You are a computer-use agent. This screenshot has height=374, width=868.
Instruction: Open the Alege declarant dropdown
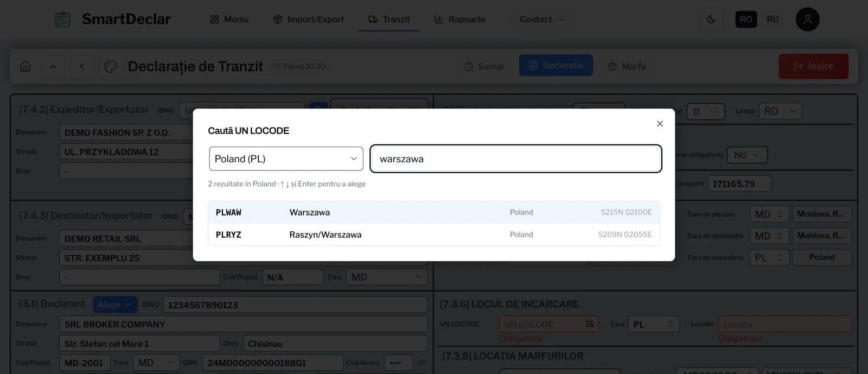(x=114, y=305)
